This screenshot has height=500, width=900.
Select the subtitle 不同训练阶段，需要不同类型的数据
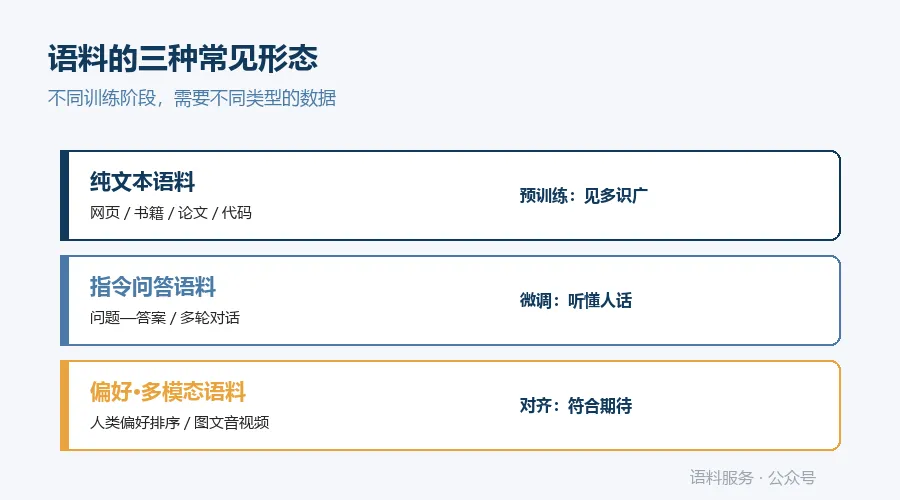click(192, 98)
